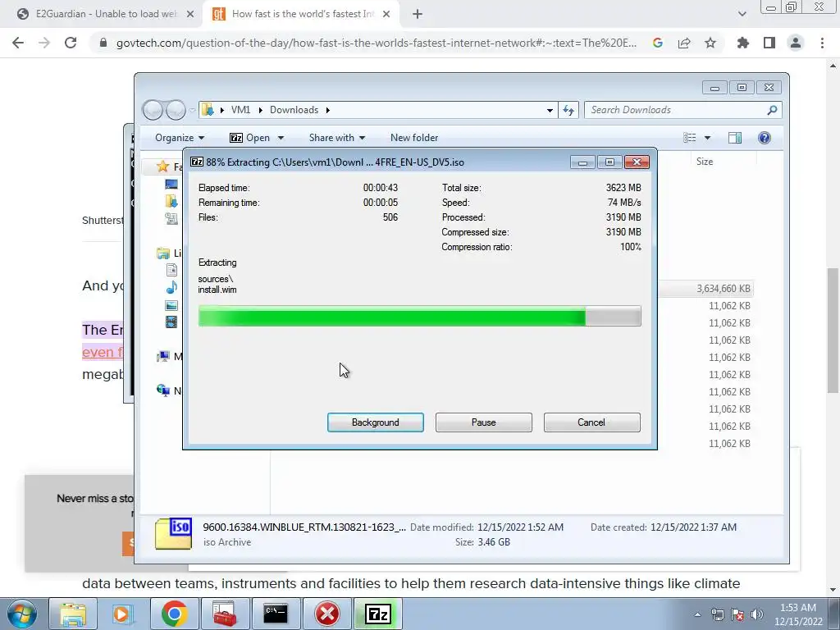Screen dimensions: 840x630
Task: Open Chrome profile icon
Action: pos(796,43)
